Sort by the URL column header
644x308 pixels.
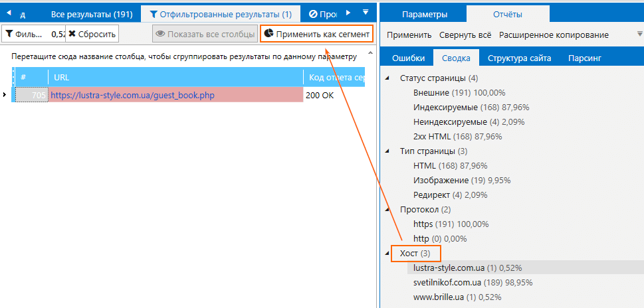click(x=175, y=77)
